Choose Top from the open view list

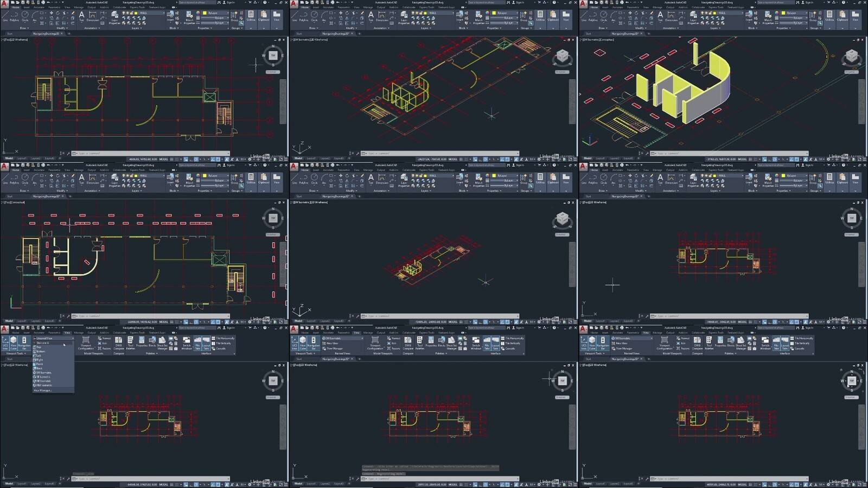[x=39, y=347]
